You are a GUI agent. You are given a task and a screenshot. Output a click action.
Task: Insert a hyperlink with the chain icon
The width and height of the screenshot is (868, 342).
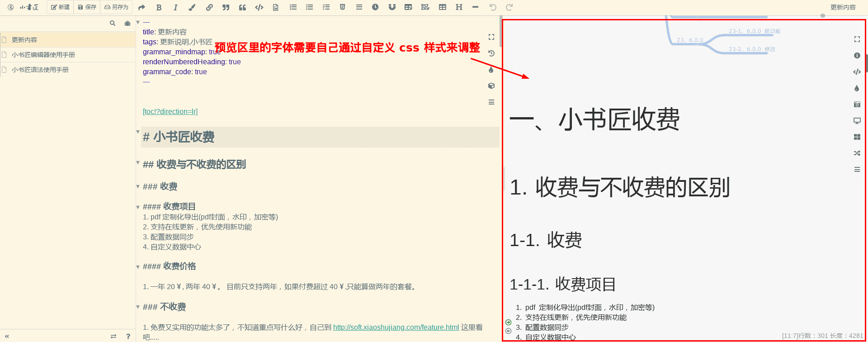point(209,7)
